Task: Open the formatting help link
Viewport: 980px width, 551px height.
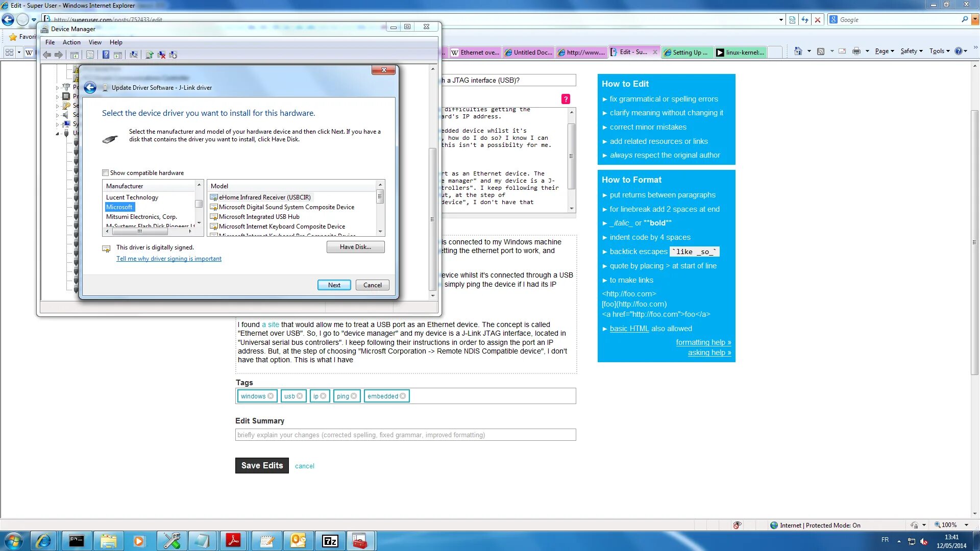Action: (703, 342)
